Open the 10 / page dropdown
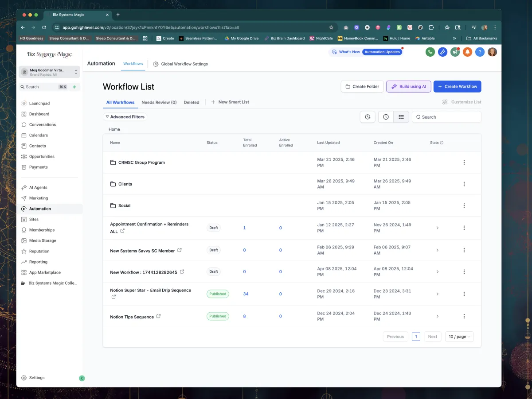The width and height of the screenshot is (532, 399). [459, 337]
